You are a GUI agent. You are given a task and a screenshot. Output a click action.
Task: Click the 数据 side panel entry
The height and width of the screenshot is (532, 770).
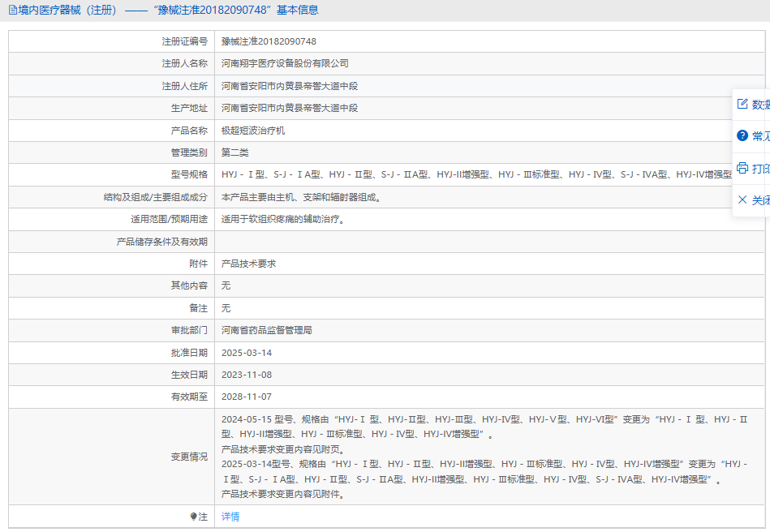[x=751, y=104]
